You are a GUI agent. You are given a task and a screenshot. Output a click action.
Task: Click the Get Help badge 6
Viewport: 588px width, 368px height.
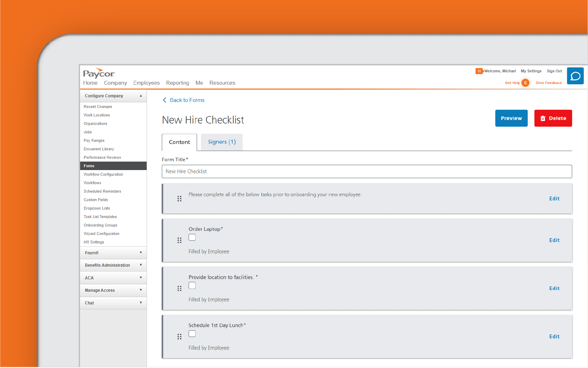pos(525,83)
